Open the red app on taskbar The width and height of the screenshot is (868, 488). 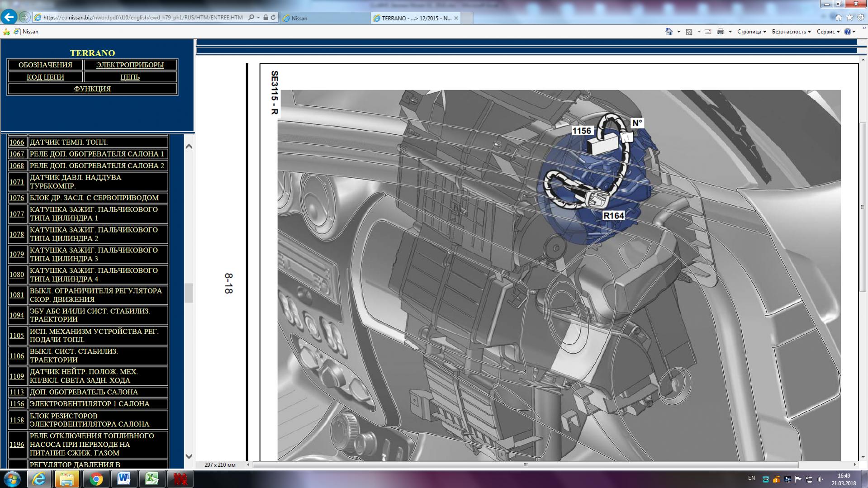click(x=180, y=479)
